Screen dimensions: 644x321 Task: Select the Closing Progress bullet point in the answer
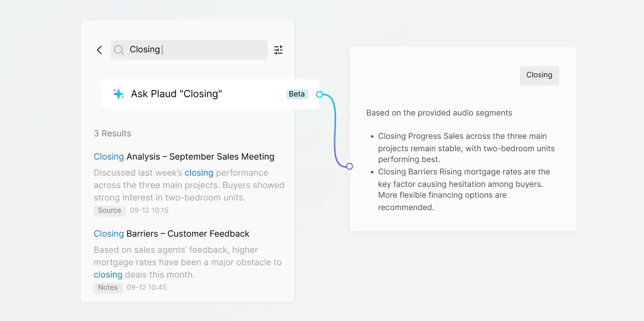pos(466,148)
